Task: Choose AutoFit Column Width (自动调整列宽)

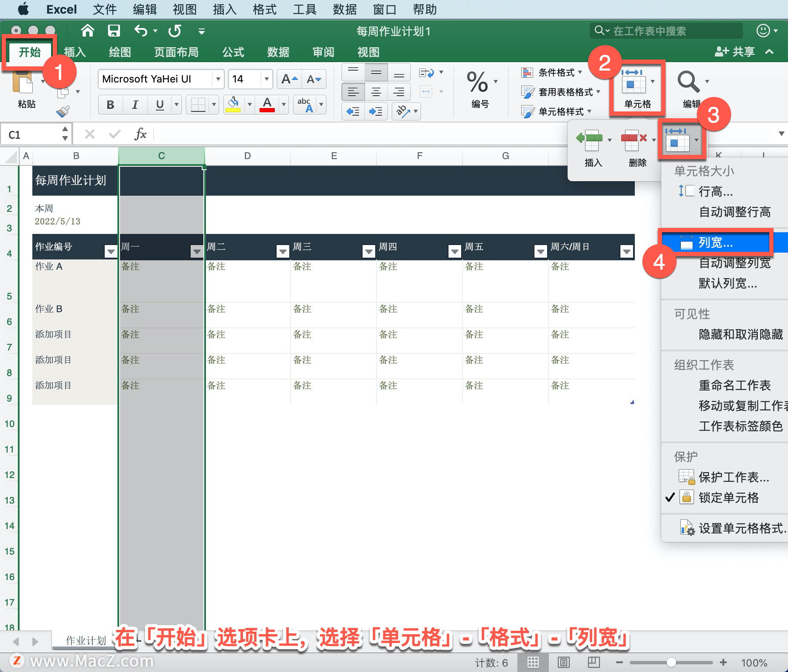Action: tap(734, 263)
